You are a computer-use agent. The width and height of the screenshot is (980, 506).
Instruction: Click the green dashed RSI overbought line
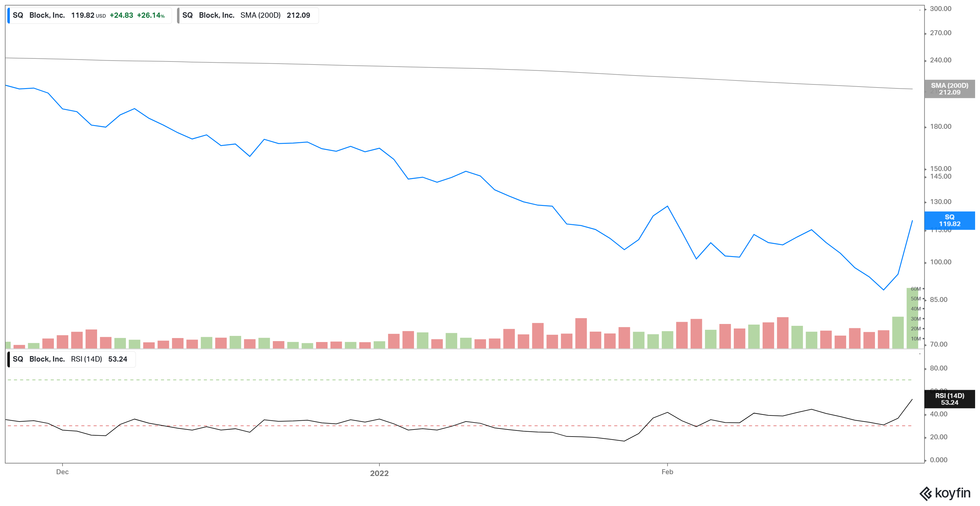457,380
